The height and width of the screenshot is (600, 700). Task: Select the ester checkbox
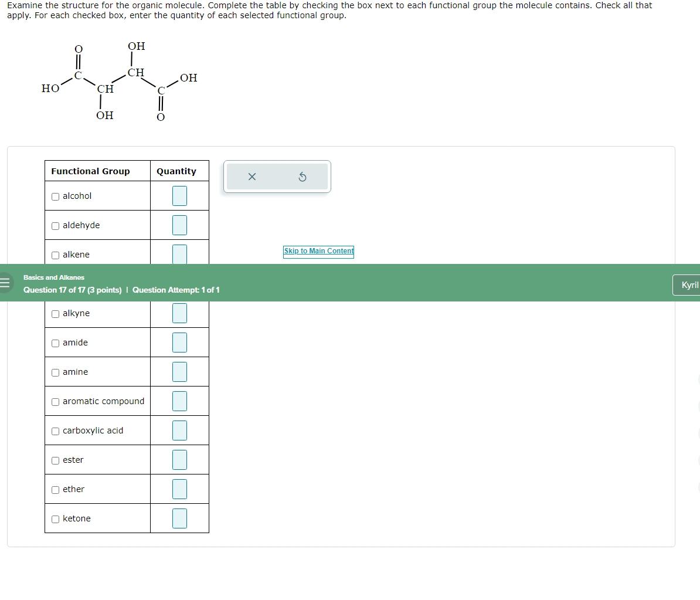pyautogui.click(x=55, y=460)
